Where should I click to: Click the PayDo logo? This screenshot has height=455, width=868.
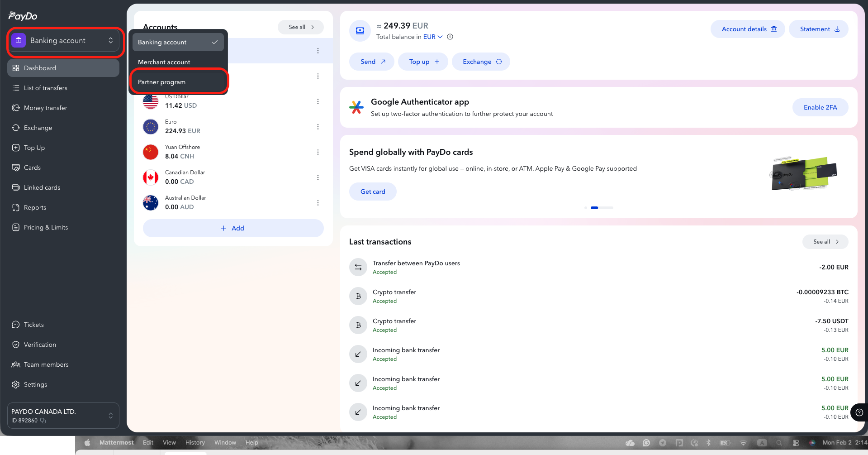click(23, 16)
